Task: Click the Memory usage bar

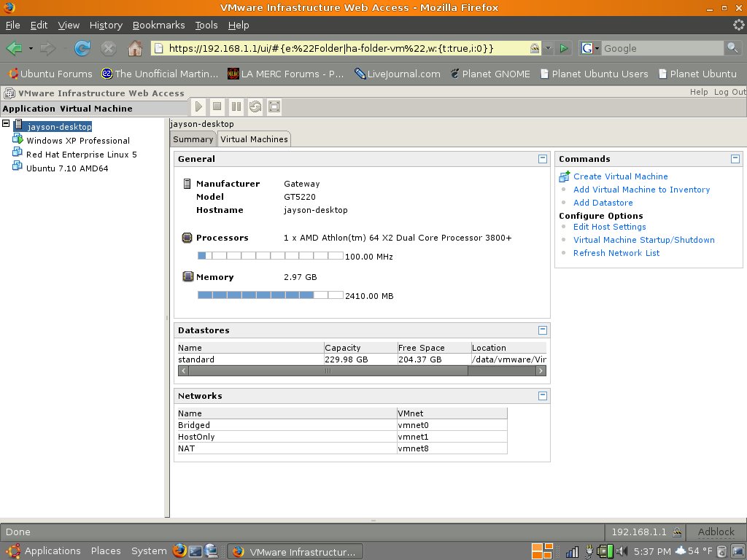Action: pyautogui.click(x=270, y=295)
